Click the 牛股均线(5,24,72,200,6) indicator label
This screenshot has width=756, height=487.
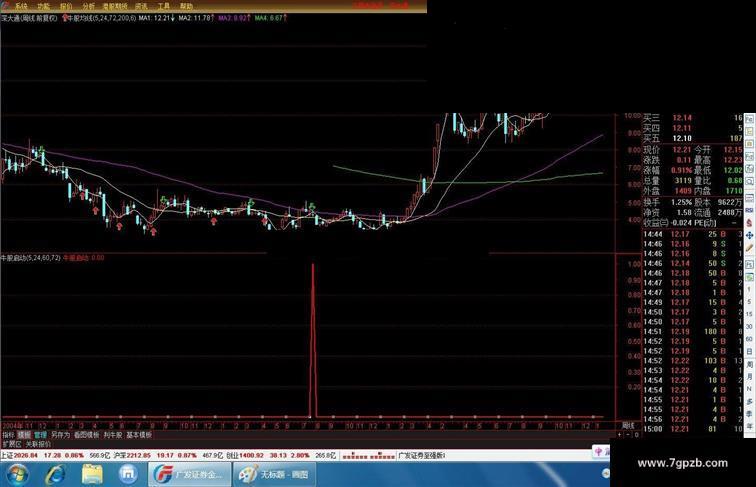[x=102, y=18]
